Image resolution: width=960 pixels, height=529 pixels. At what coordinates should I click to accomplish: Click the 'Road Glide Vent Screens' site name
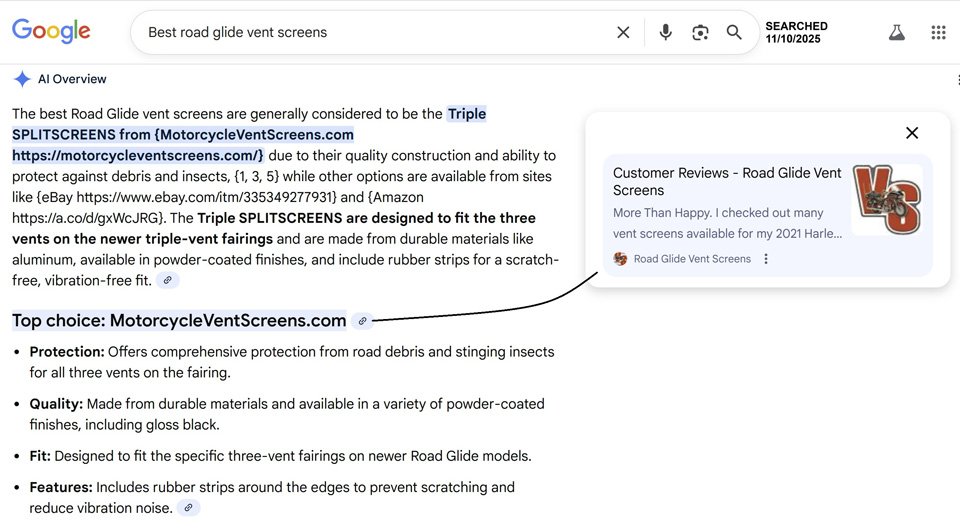point(692,259)
